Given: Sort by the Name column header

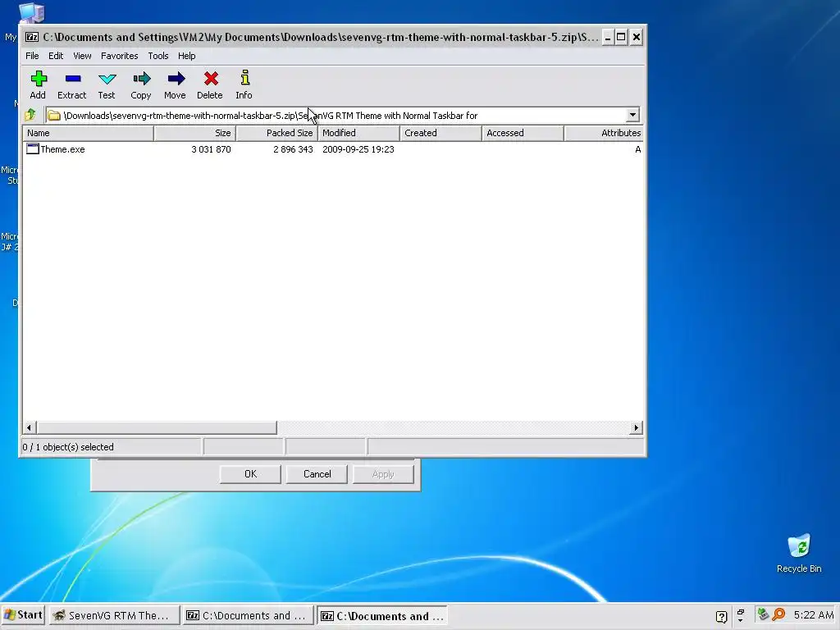Looking at the screenshot, I should (x=89, y=133).
